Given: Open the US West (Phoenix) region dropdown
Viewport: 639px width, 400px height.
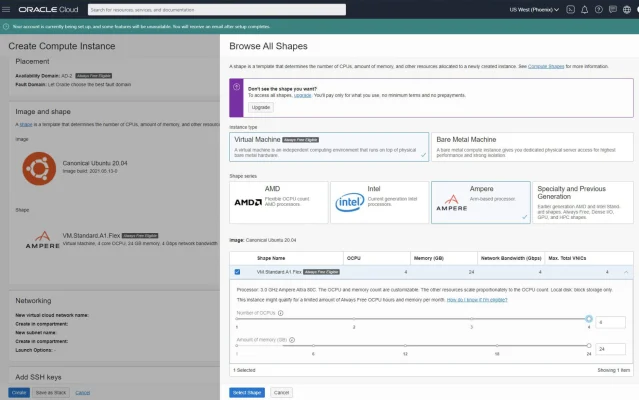Looking at the screenshot, I should (x=534, y=9).
